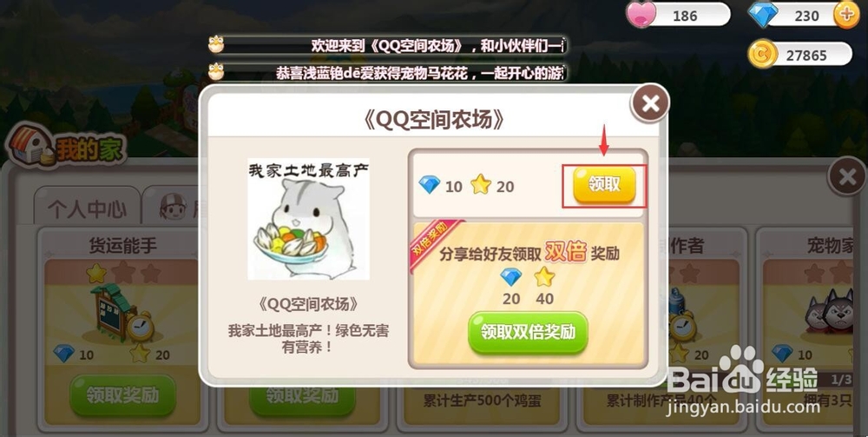Click the hamster share image thumbnail

point(308,219)
